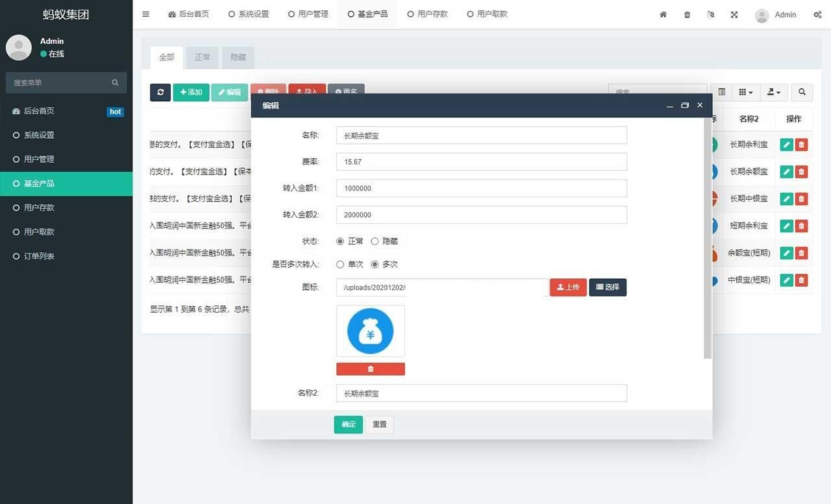Open 用户存款 in the top navigation
831x504 pixels.
(427, 14)
